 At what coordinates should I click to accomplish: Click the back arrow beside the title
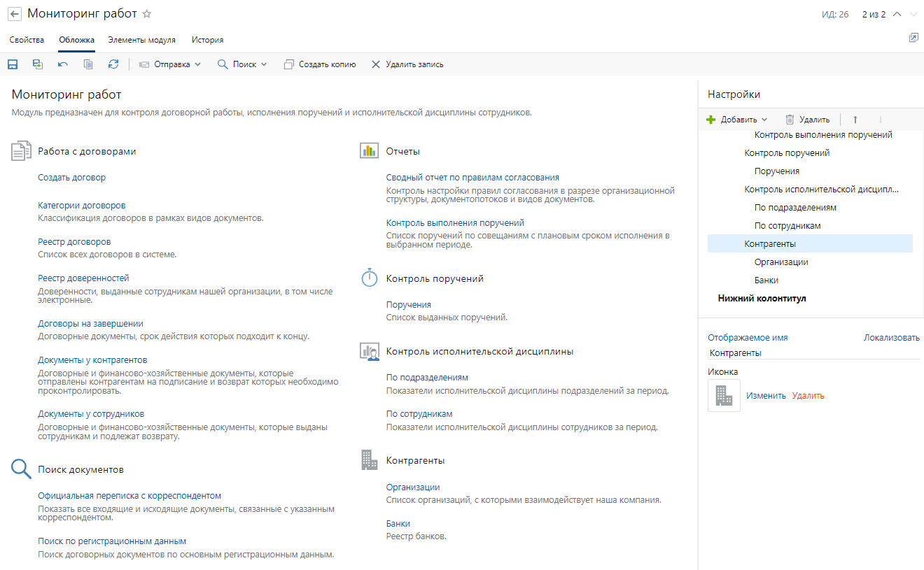point(15,14)
